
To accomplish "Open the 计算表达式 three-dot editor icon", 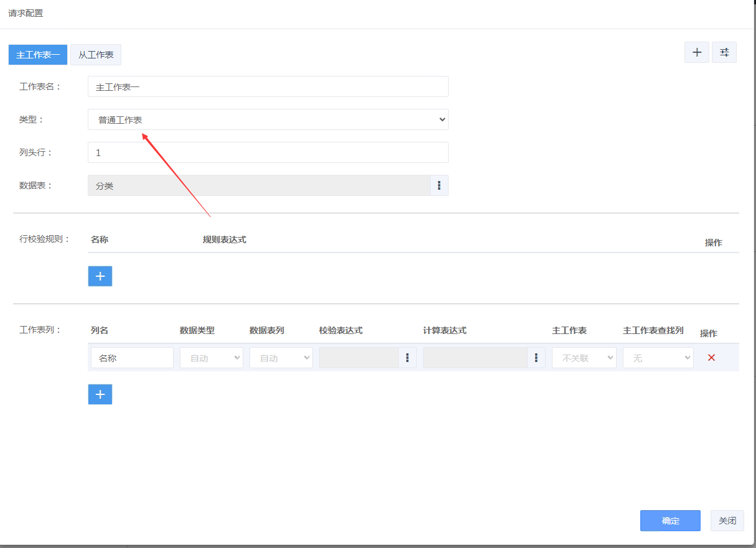I will [x=536, y=358].
